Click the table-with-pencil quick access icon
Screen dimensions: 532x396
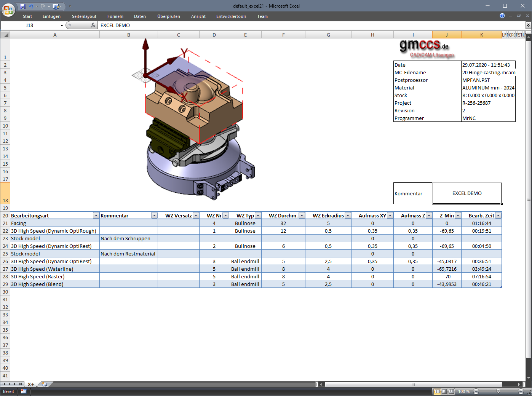[56, 6]
